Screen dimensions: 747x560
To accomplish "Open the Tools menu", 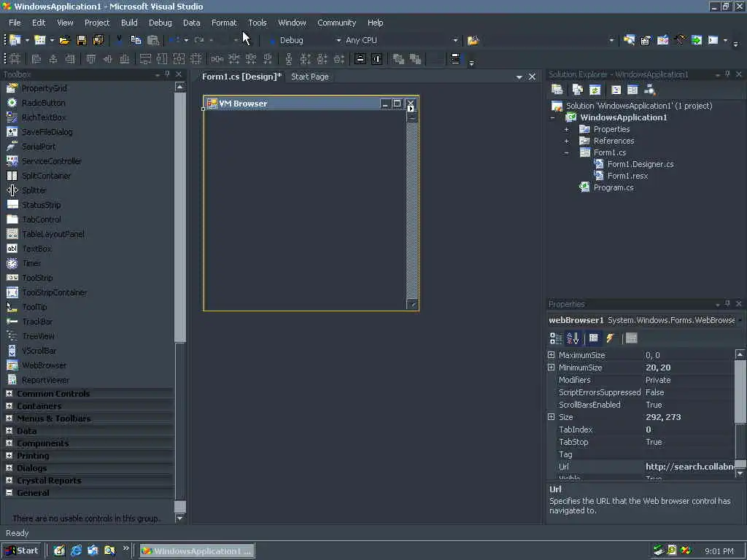I will click(x=258, y=23).
